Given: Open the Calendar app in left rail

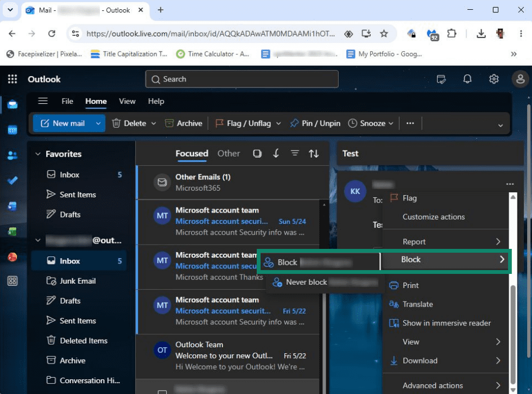Looking at the screenshot, I should click(x=12, y=130).
